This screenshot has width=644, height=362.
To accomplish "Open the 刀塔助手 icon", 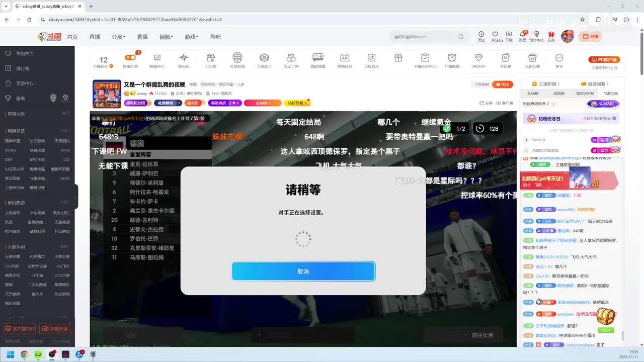I will [264, 58].
